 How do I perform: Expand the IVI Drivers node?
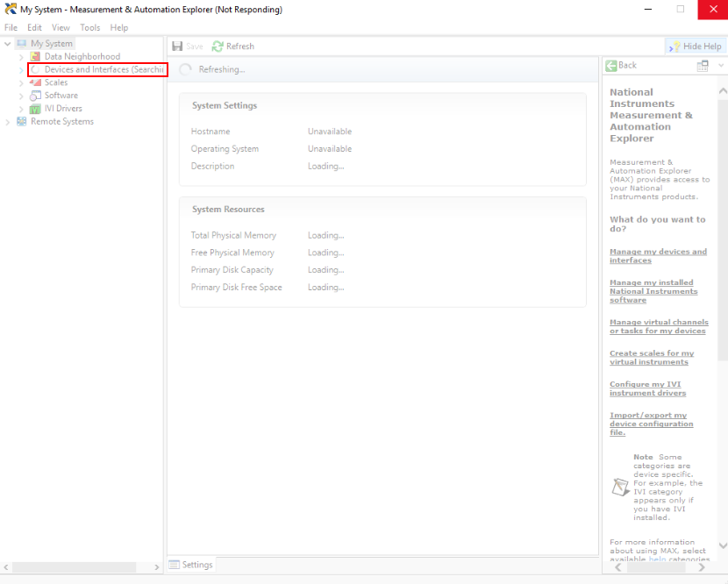tap(21, 109)
